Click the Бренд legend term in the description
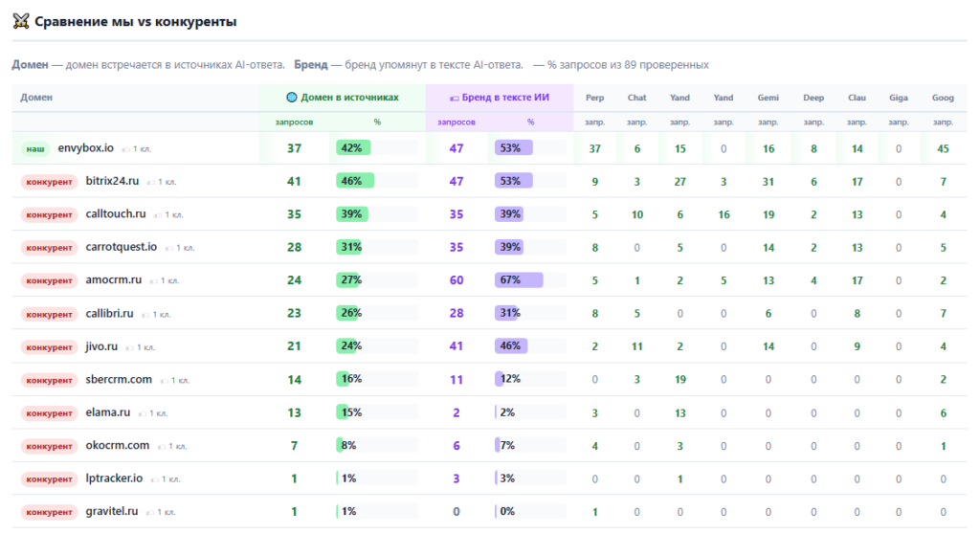This screenshot has width=980, height=534. (x=311, y=65)
